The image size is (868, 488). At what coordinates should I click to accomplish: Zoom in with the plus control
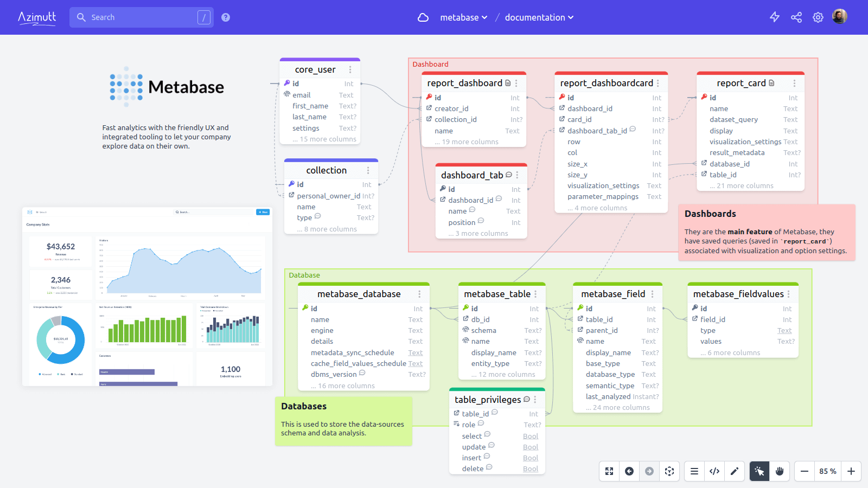(x=851, y=471)
